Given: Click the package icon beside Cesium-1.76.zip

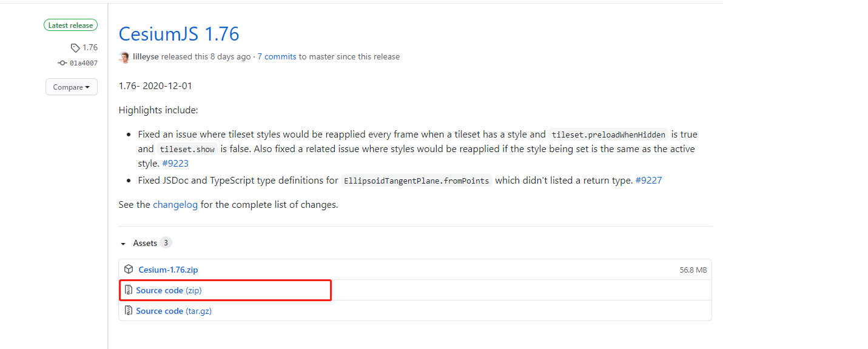Looking at the screenshot, I should [129, 270].
